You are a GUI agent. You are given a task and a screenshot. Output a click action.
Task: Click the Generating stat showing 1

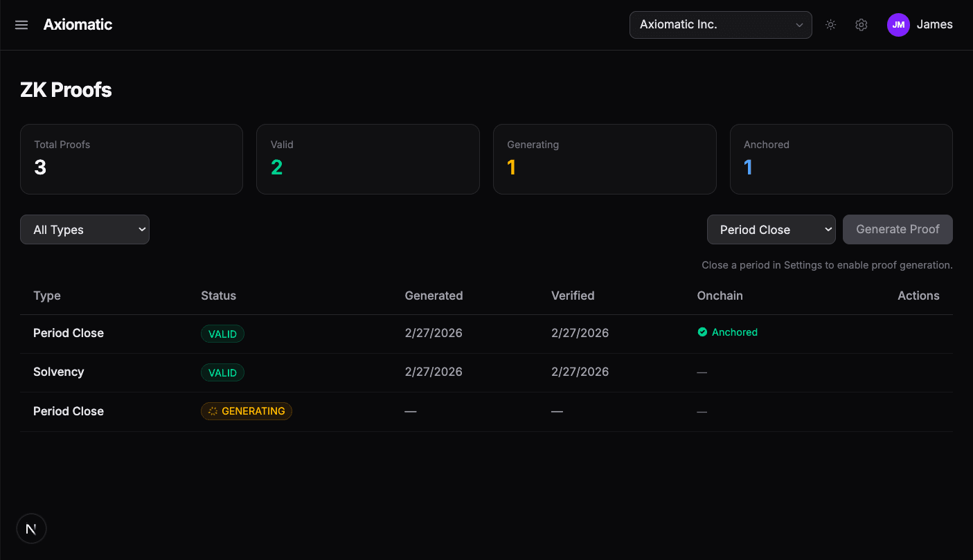(604, 159)
